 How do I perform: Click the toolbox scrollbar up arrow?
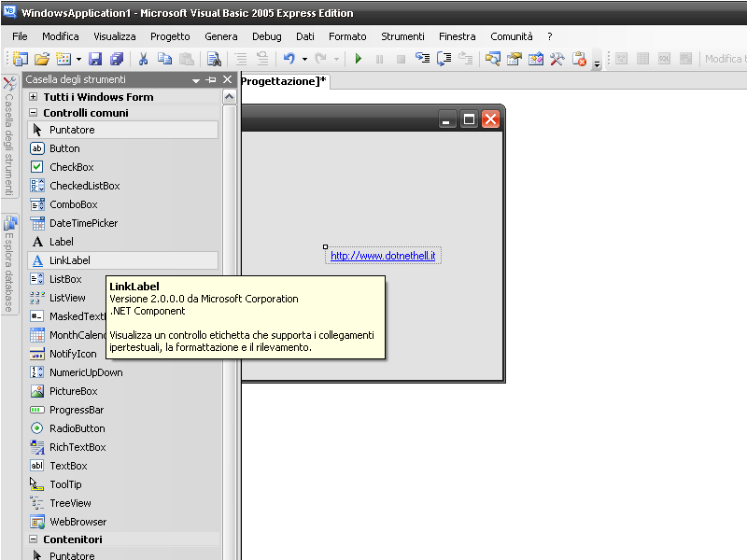[229, 97]
